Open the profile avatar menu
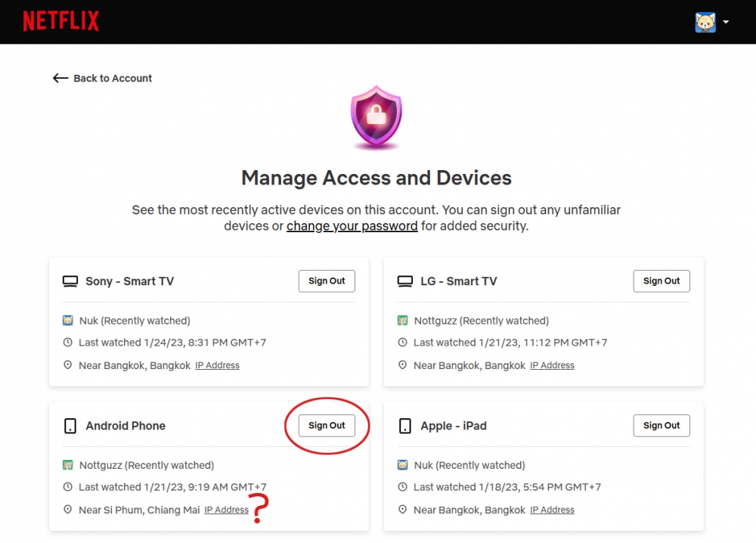Image resolution: width=756 pixels, height=543 pixels. pyautogui.click(x=705, y=22)
